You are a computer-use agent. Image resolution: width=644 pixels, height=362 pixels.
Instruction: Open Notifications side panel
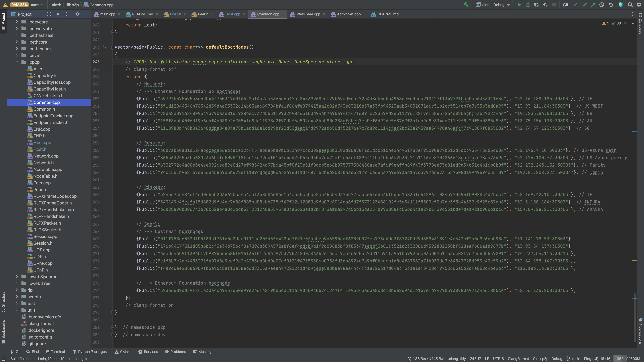(x=640, y=331)
